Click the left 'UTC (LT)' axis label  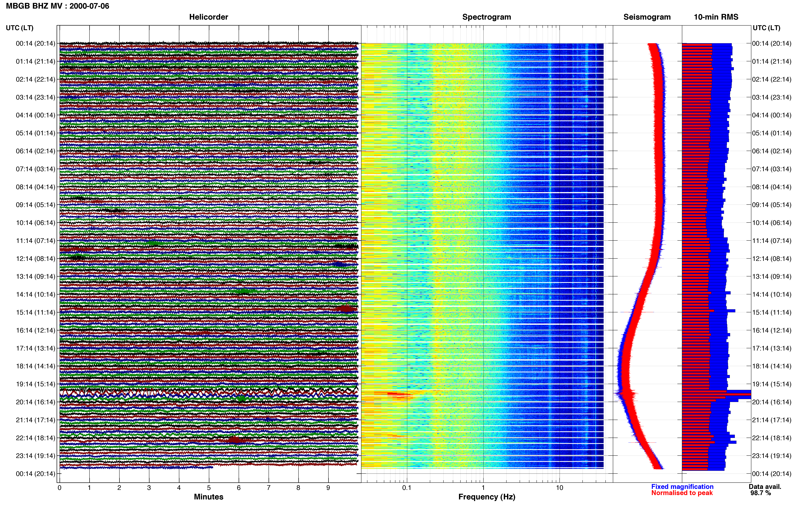point(19,28)
